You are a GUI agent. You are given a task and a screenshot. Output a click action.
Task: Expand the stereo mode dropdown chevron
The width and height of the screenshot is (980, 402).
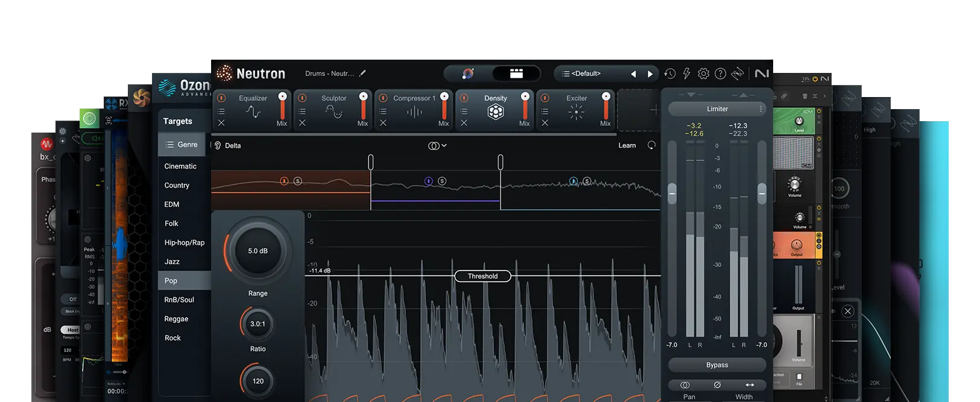444,145
